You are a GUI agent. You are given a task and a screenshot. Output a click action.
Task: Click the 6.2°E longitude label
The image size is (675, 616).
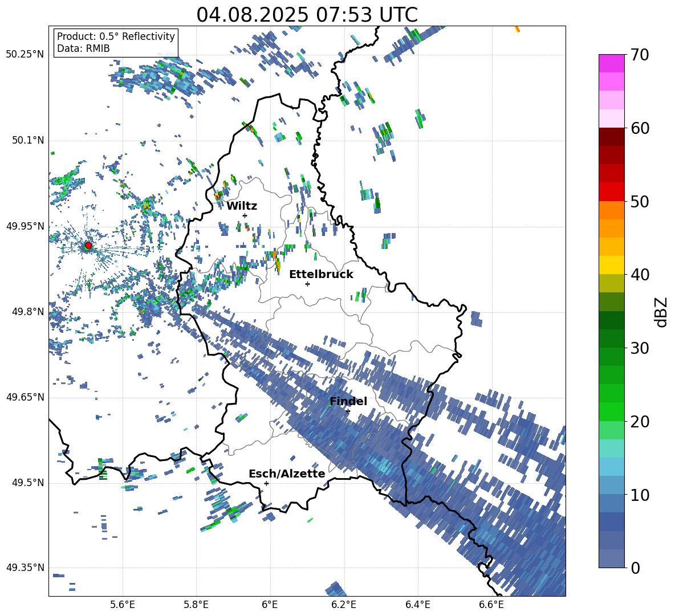344,605
